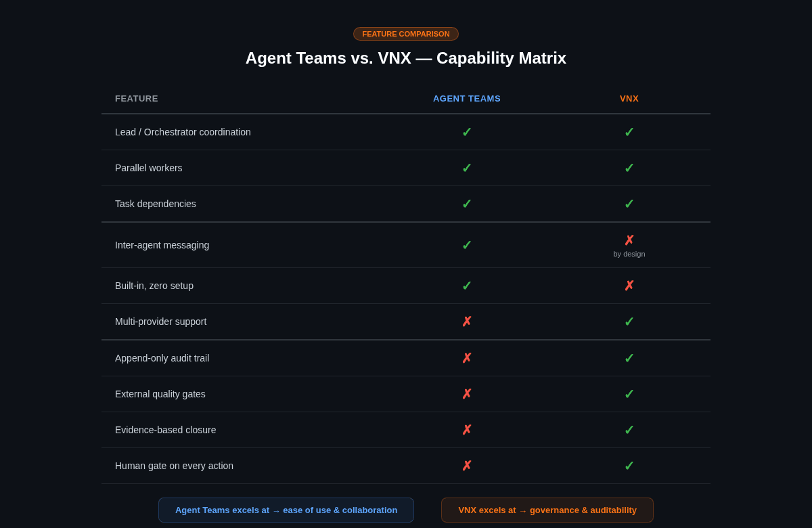Screen dimensions: 812x528
Task: Toggle the red cross for Built-in, zero setup under VNX
Action: point(629,286)
